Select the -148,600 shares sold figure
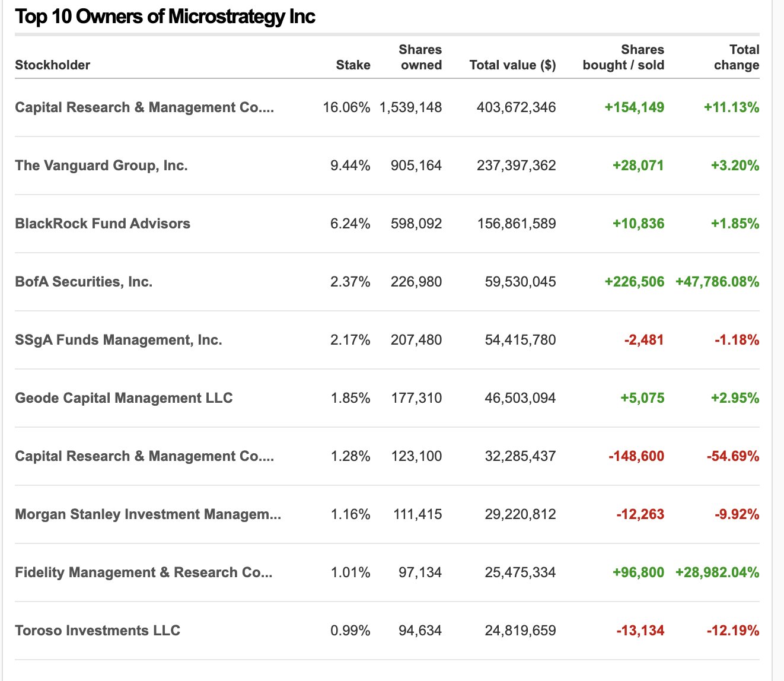This screenshot has height=681, width=784. pyautogui.click(x=636, y=456)
